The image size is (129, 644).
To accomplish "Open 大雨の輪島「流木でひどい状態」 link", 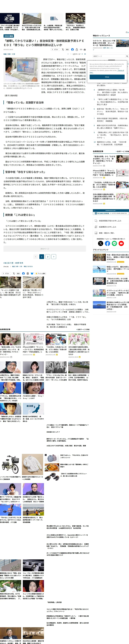I will (66, 326).
